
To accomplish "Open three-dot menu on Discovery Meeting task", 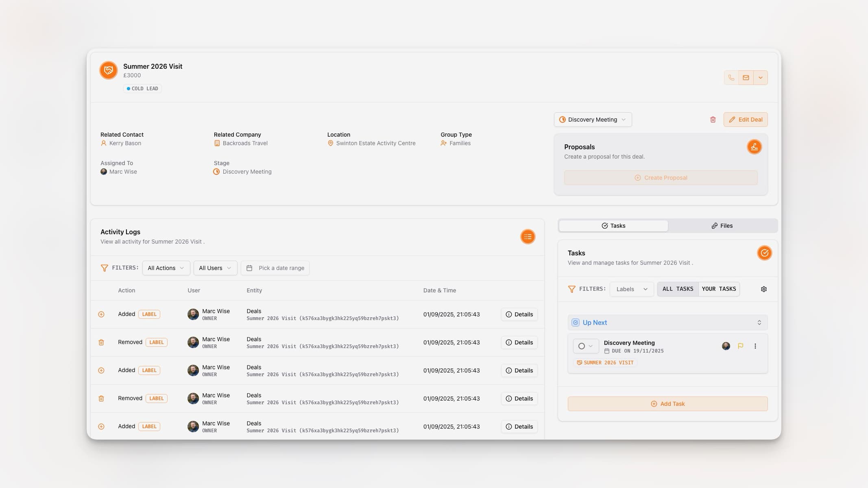I will (x=755, y=346).
